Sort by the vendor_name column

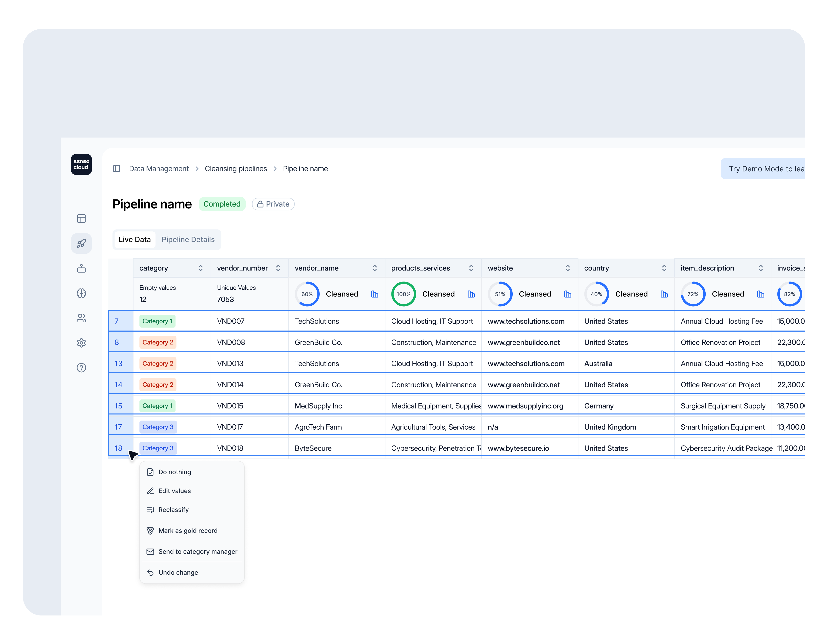click(375, 268)
